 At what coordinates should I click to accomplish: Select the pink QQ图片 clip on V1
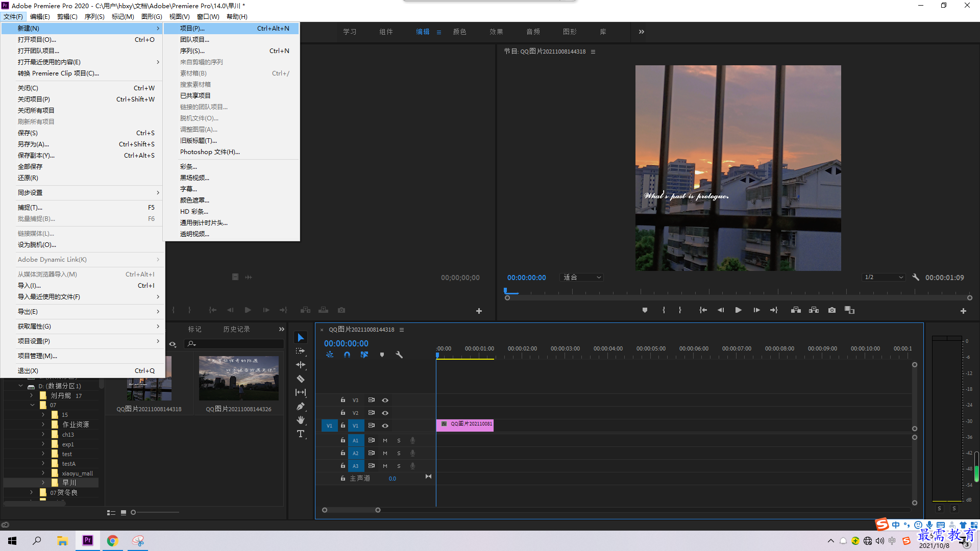tap(465, 424)
